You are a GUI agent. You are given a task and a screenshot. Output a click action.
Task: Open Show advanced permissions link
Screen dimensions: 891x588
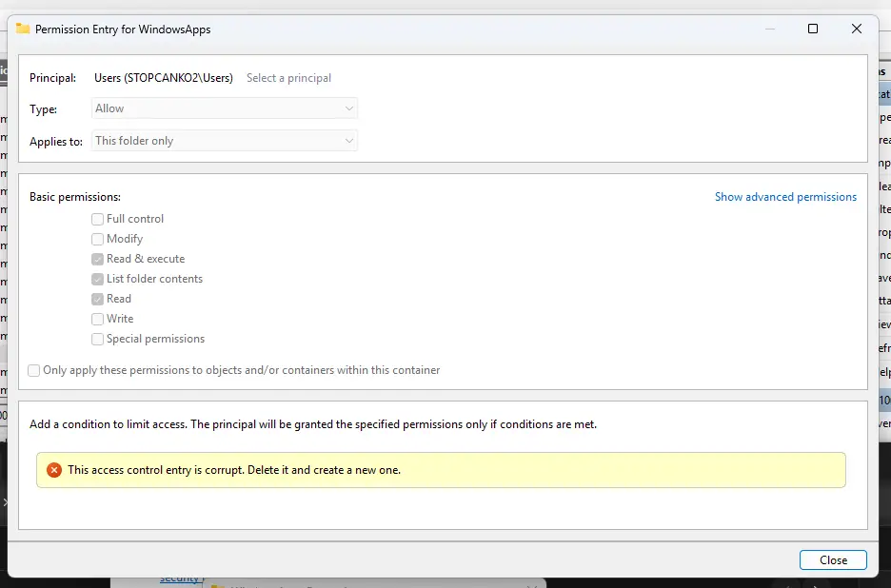pos(785,197)
